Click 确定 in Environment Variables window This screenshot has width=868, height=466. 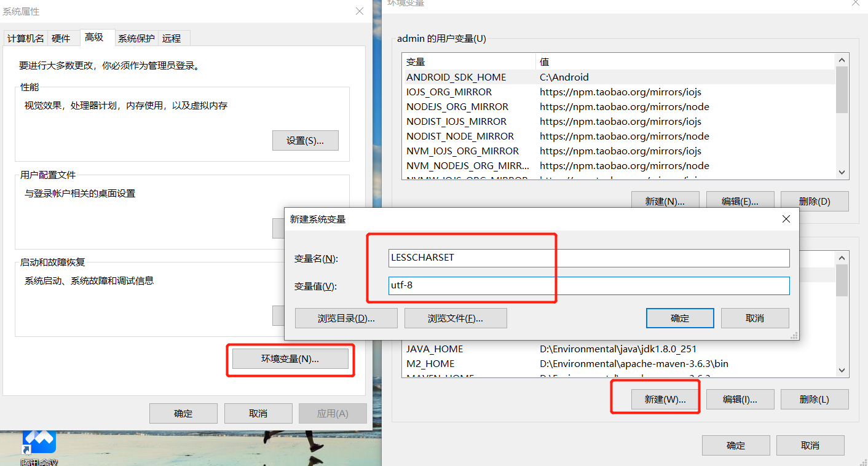coord(736,446)
